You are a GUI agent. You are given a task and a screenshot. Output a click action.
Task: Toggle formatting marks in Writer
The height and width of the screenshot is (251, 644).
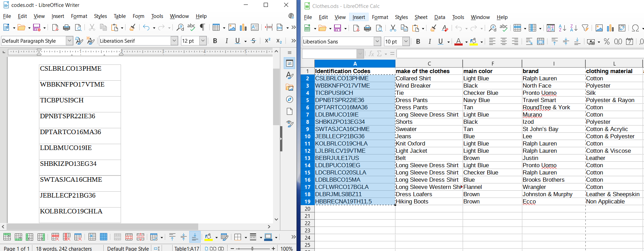[x=202, y=28]
